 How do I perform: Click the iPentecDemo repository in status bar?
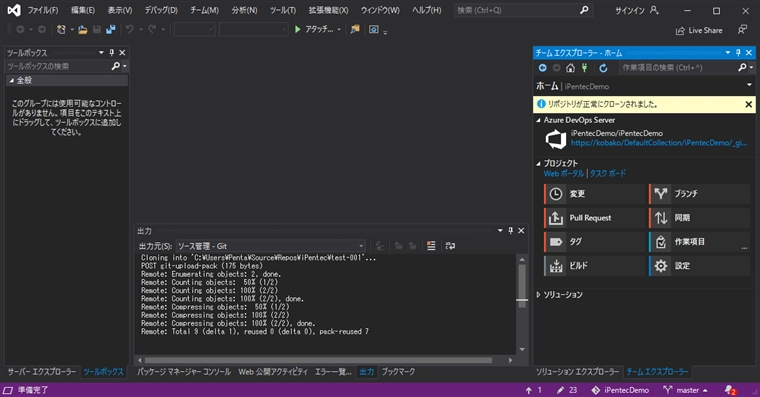(x=620, y=390)
